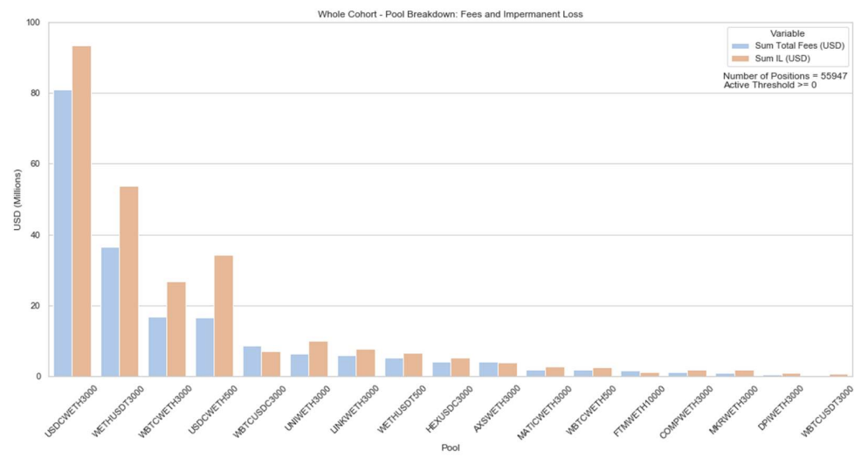Click the blue Sum Total Fees legend swatch

click(739, 45)
